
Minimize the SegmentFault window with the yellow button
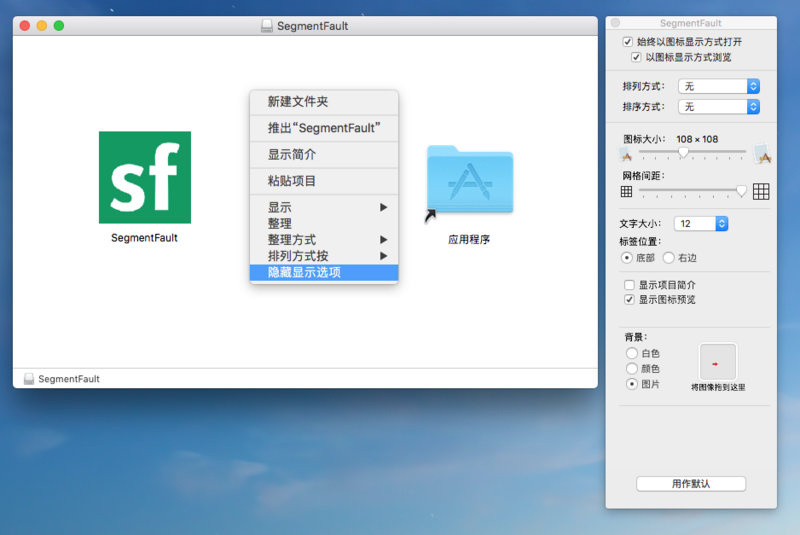pyautogui.click(x=42, y=26)
